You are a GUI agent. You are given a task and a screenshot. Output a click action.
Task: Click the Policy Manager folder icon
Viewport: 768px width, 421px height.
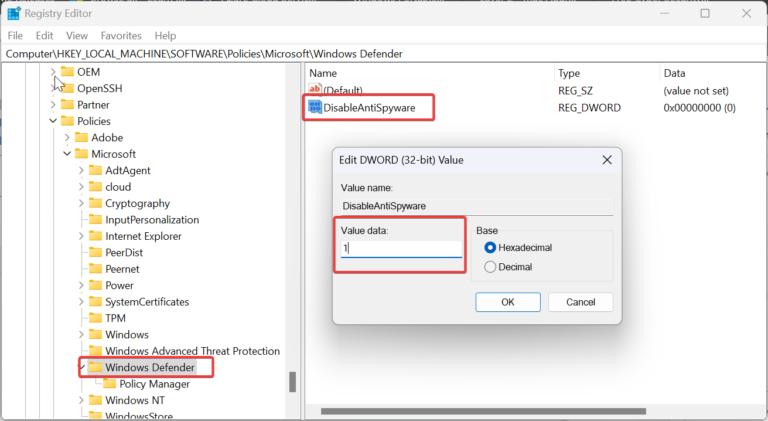[110, 384]
